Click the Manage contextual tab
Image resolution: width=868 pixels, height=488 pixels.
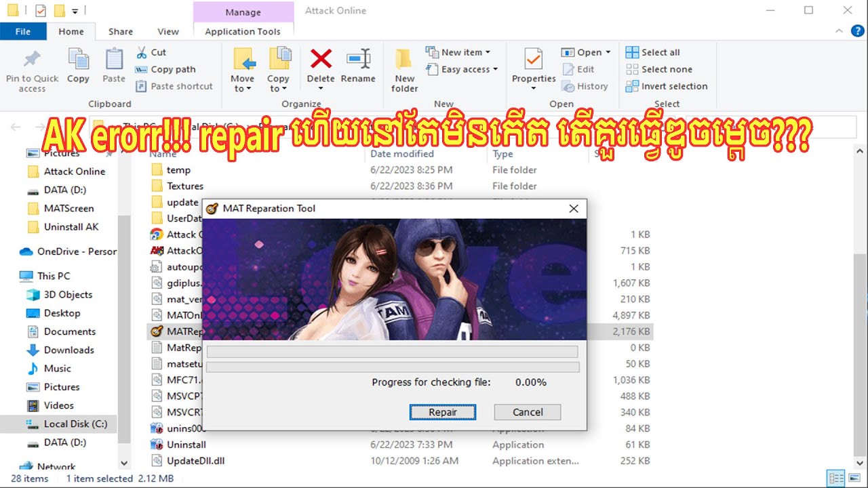243,12
